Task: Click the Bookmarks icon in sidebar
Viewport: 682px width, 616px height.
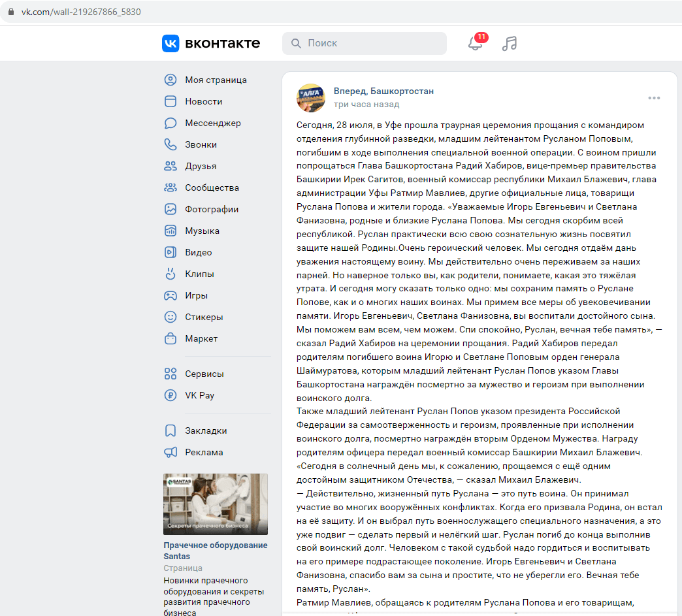Action: [170, 430]
